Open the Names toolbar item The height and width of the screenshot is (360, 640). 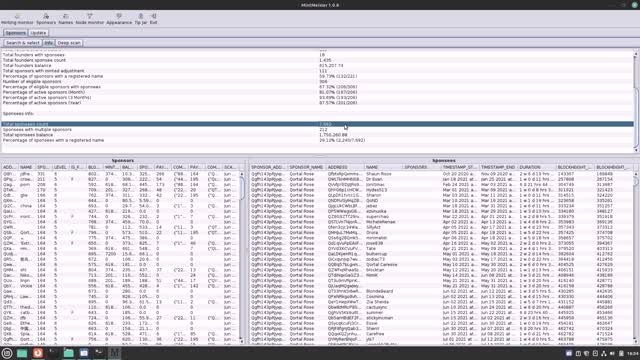click(65, 19)
